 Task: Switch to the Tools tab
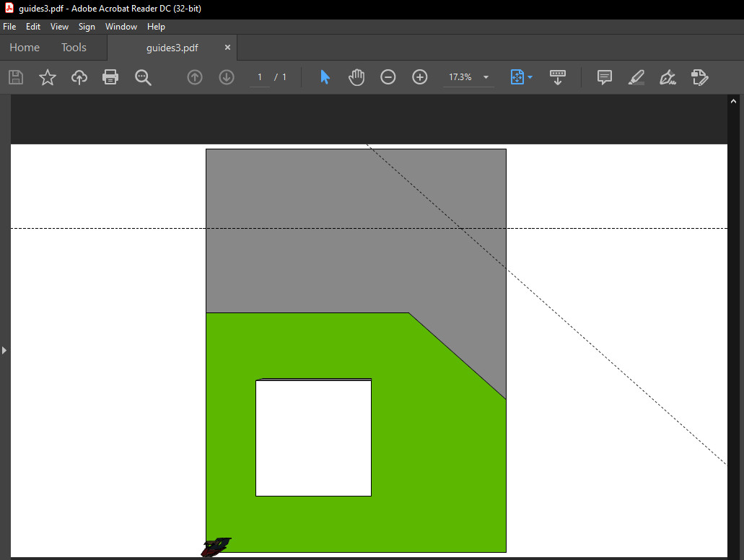click(x=74, y=48)
